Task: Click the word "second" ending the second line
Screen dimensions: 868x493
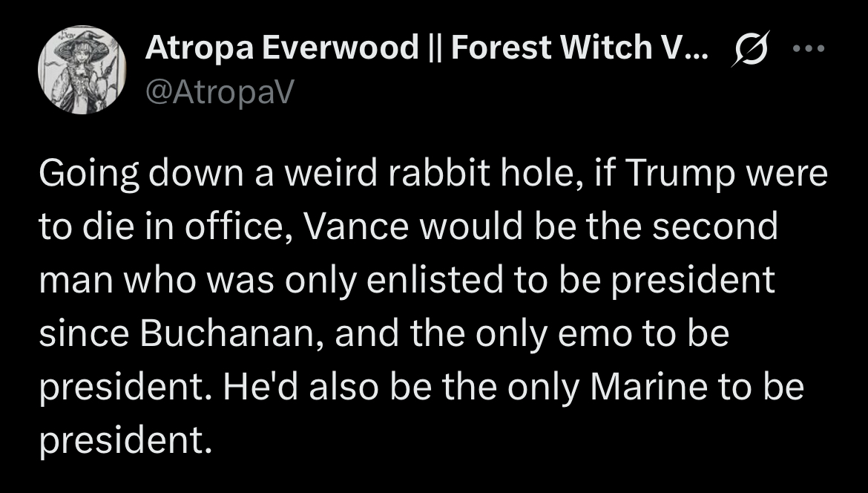Action: pyautogui.click(x=714, y=226)
